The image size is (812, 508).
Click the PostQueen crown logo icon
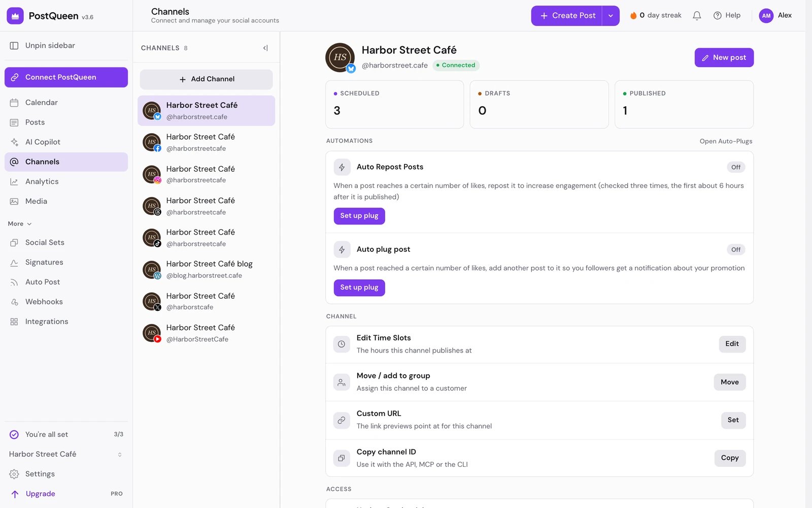click(x=15, y=16)
